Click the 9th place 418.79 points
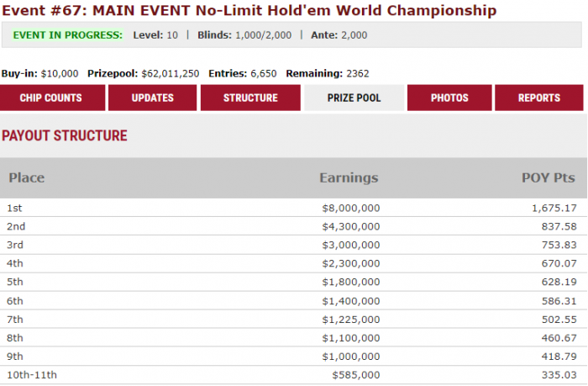The height and width of the screenshot is (386, 588). click(559, 357)
